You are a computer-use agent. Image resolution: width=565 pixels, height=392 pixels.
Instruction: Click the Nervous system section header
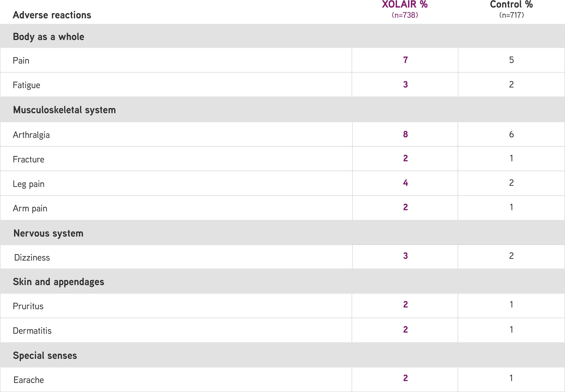pyautogui.click(x=48, y=233)
